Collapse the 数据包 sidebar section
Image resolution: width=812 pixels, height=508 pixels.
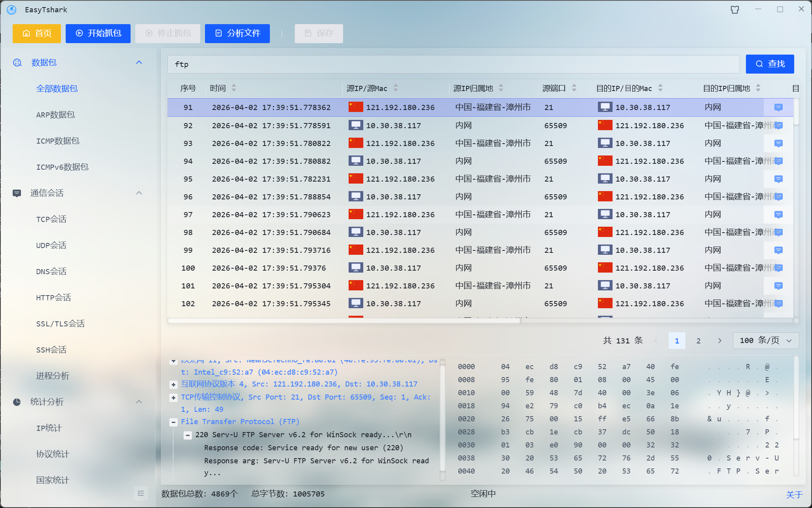pyautogui.click(x=139, y=63)
